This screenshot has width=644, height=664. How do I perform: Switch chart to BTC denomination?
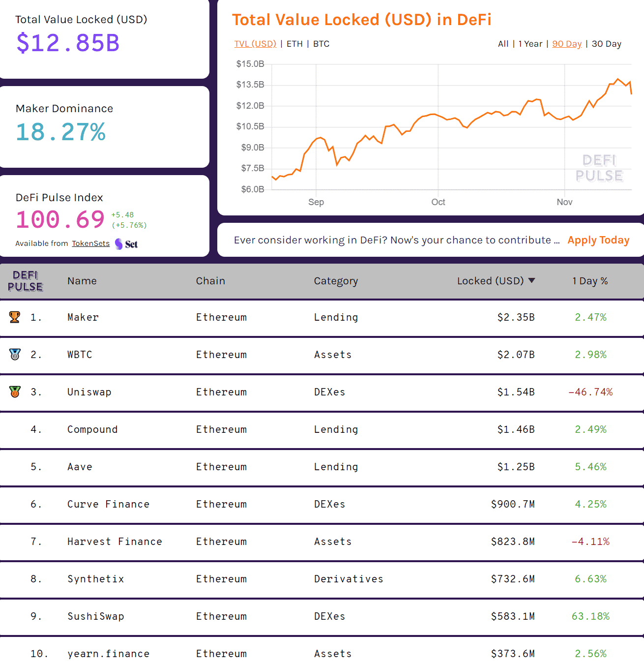coord(321,44)
